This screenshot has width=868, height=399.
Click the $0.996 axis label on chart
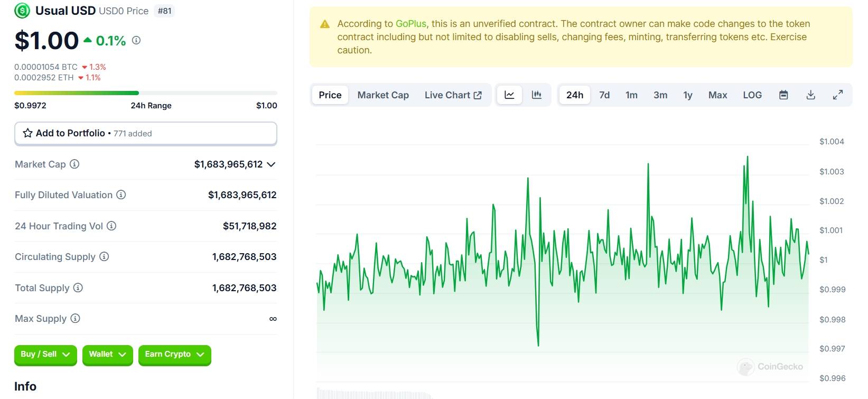click(x=832, y=378)
